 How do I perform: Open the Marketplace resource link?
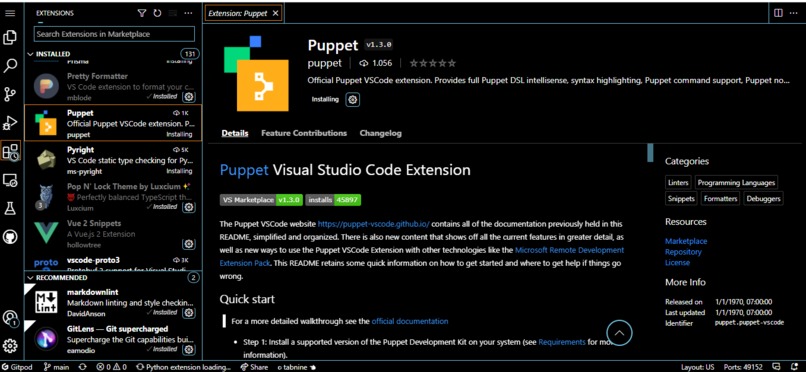click(x=686, y=241)
